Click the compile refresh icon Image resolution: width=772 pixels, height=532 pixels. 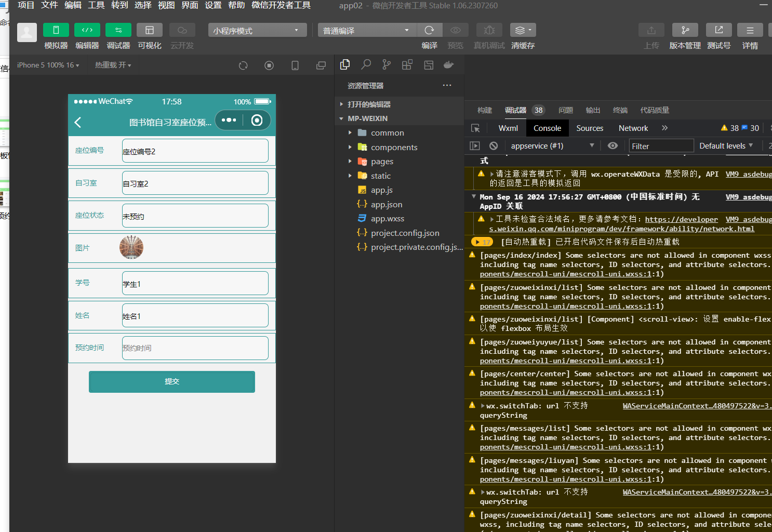429,30
